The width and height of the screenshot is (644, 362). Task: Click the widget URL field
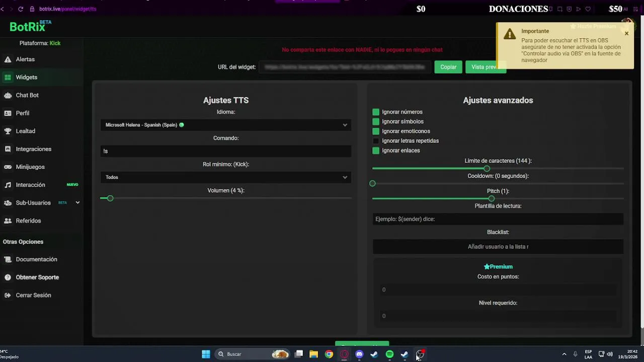tap(345, 67)
